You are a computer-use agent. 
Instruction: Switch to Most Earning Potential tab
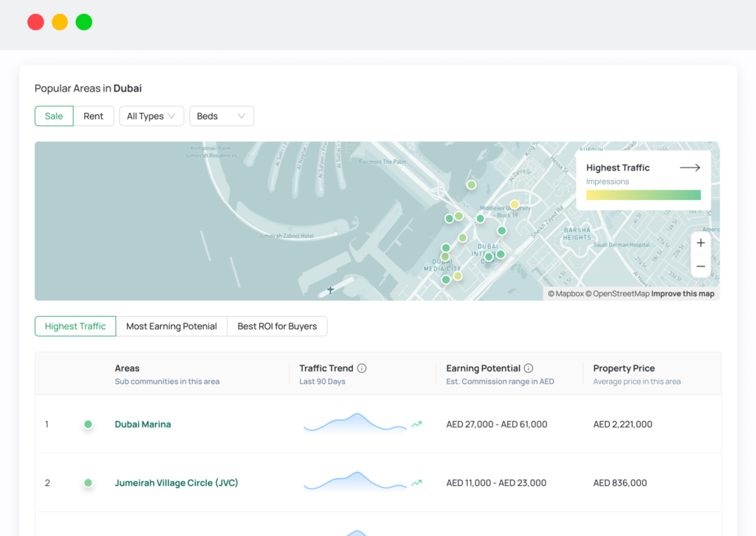(171, 326)
